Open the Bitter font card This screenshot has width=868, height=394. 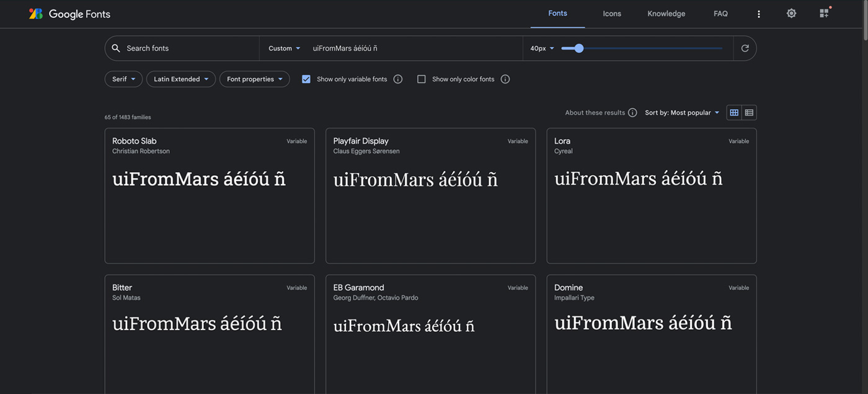point(210,335)
